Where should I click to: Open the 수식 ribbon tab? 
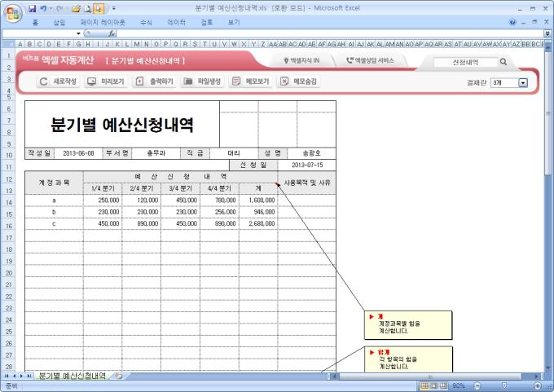(x=146, y=23)
